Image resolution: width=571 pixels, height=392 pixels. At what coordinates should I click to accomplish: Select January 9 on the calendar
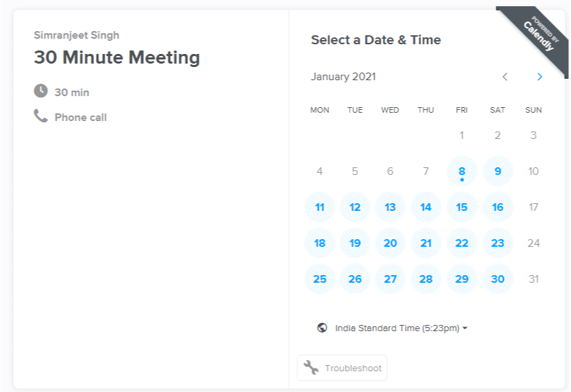[498, 171]
